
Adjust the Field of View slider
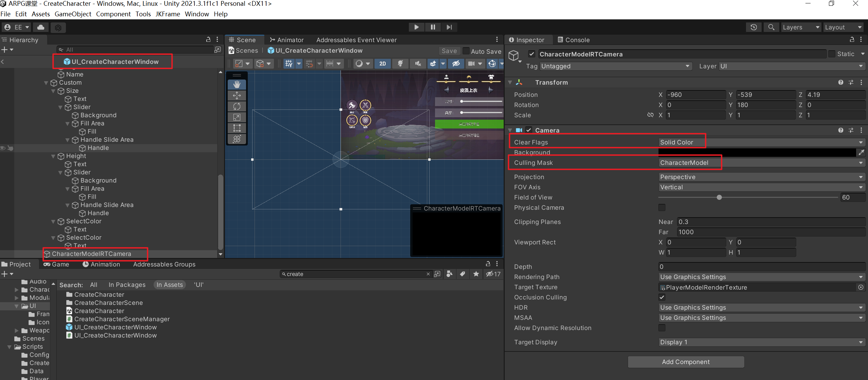719,197
